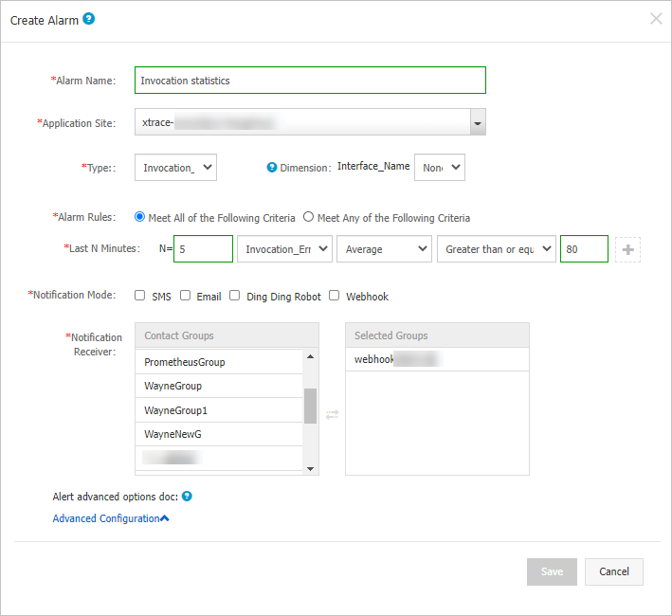This screenshot has height=616, width=672.
Task: Select Meet Any of the Following Criteria
Action: tap(308, 217)
